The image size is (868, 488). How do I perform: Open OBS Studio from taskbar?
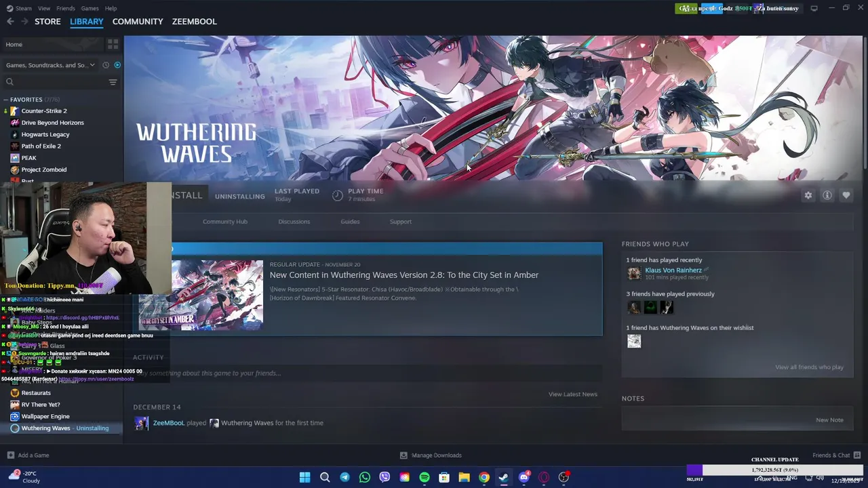(564, 477)
